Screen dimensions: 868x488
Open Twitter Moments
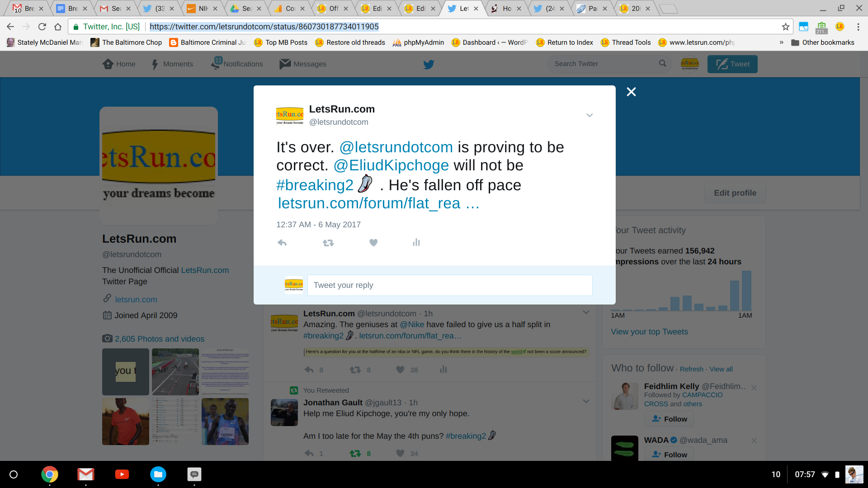172,64
